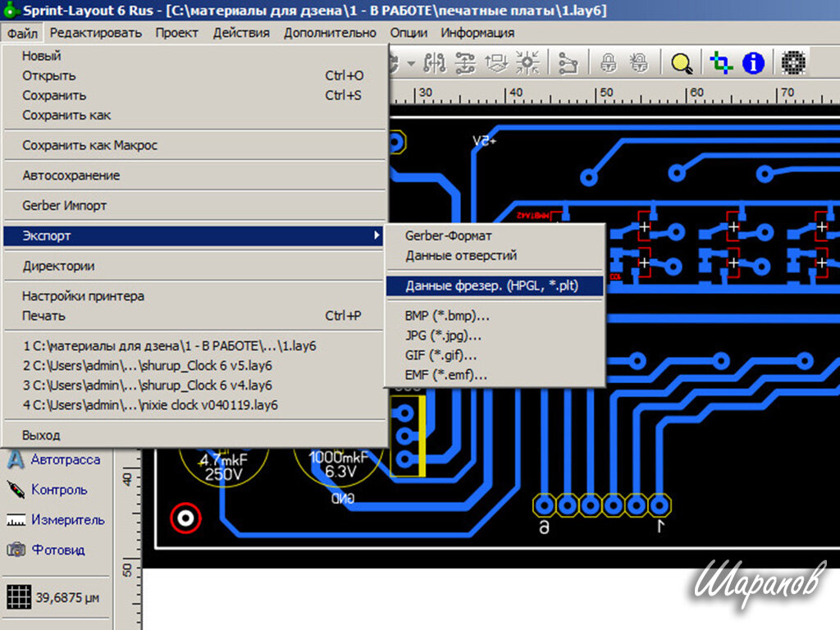Click the 39,6875 µm grid value
Screen dimensions: 840x630
[x=67, y=597]
